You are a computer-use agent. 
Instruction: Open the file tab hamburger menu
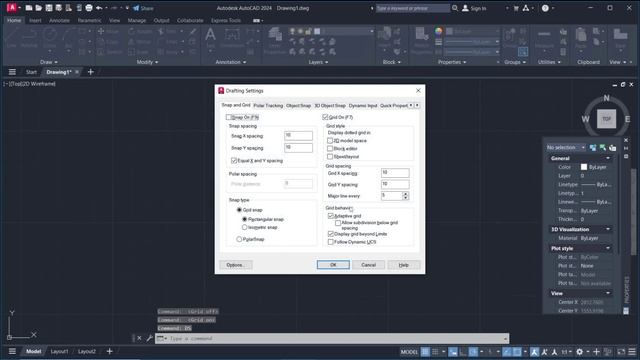point(12,72)
